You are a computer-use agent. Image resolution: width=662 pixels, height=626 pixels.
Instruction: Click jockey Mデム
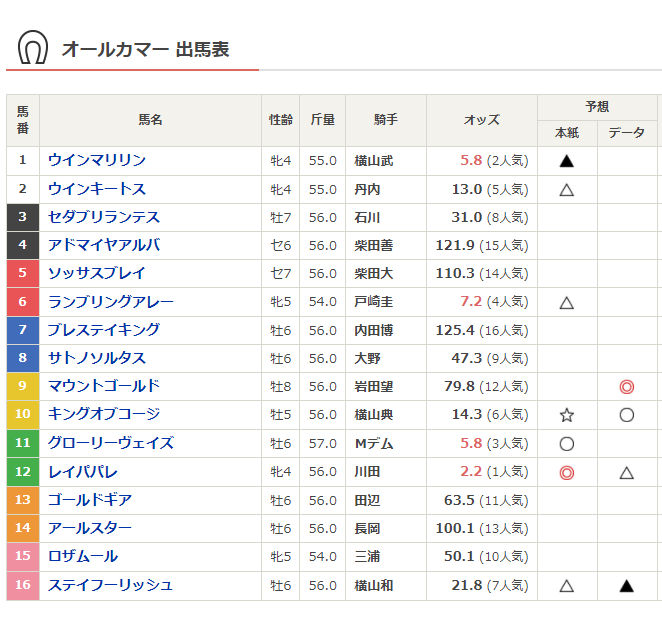(374, 444)
